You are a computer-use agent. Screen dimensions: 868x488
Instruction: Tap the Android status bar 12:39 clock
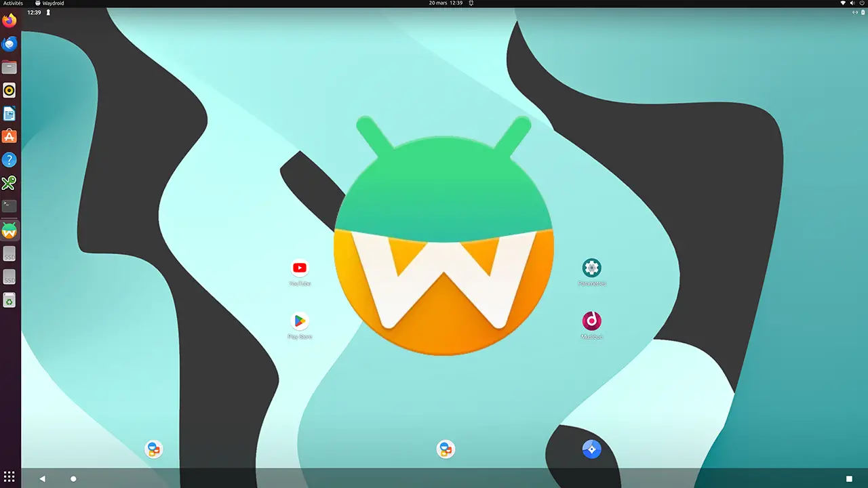[x=34, y=12]
